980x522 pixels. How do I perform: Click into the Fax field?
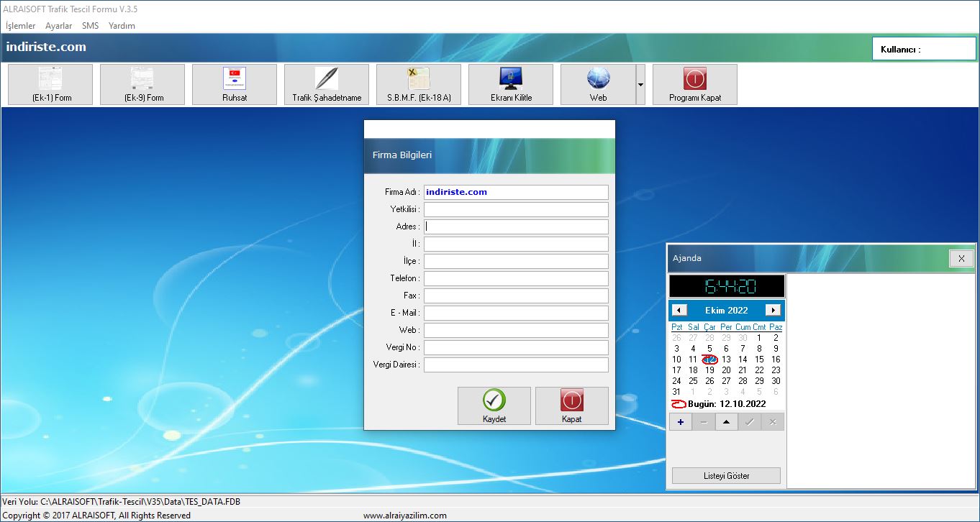[516, 296]
